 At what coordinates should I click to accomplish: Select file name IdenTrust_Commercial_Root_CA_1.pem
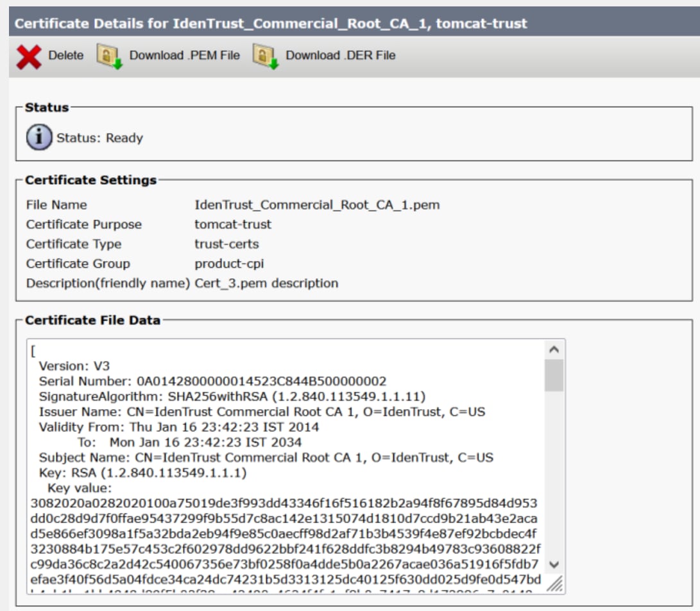[317, 205]
